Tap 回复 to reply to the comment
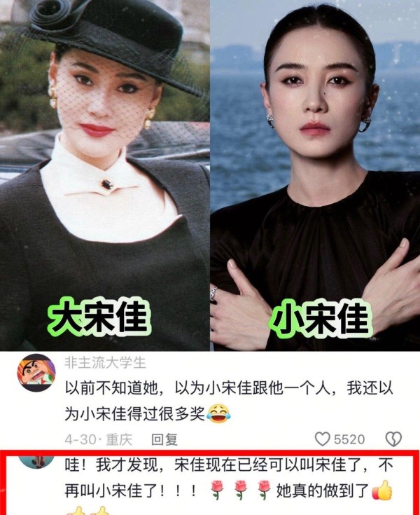This screenshot has height=515, width=420. (164, 439)
